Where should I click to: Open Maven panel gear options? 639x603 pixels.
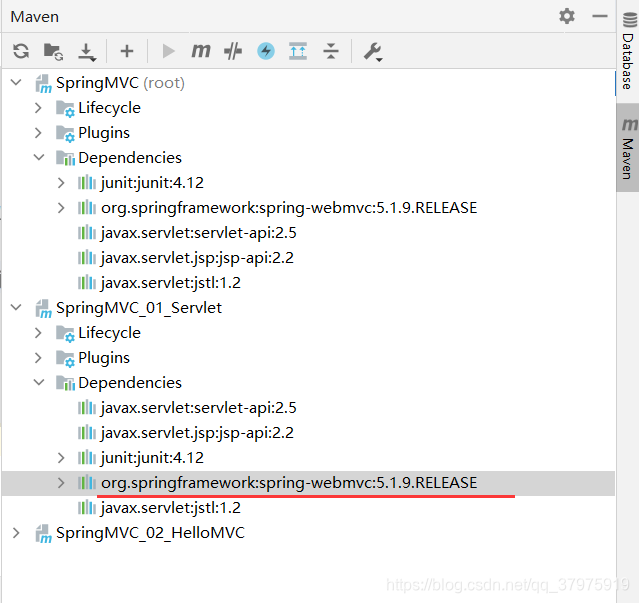(567, 16)
